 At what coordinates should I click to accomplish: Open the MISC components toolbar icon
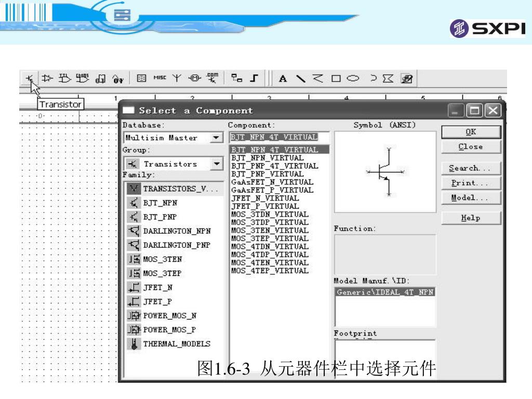pyautogui.click(x=160, y=78)
